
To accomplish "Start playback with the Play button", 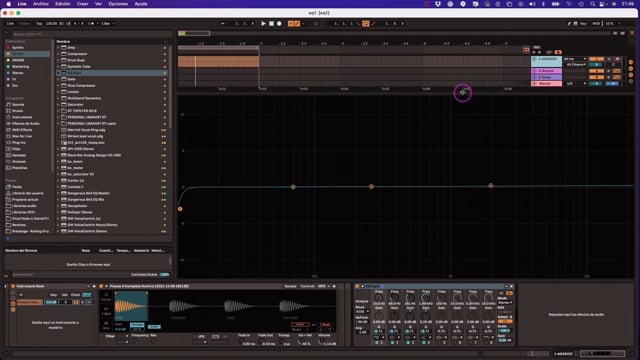I will pyautogui.click(x=263, y=24).
